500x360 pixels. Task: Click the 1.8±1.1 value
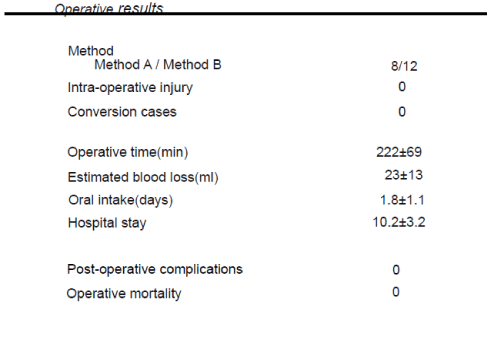[x=402, y=200]
